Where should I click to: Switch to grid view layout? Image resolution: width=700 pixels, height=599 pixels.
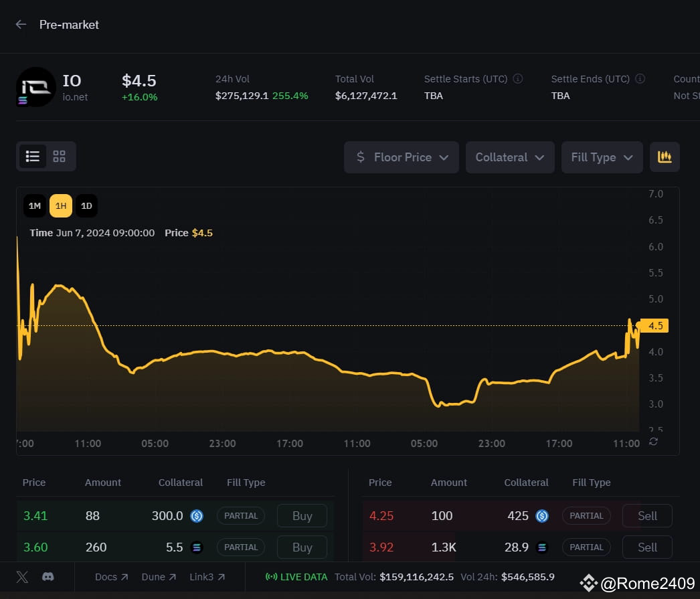60,156
